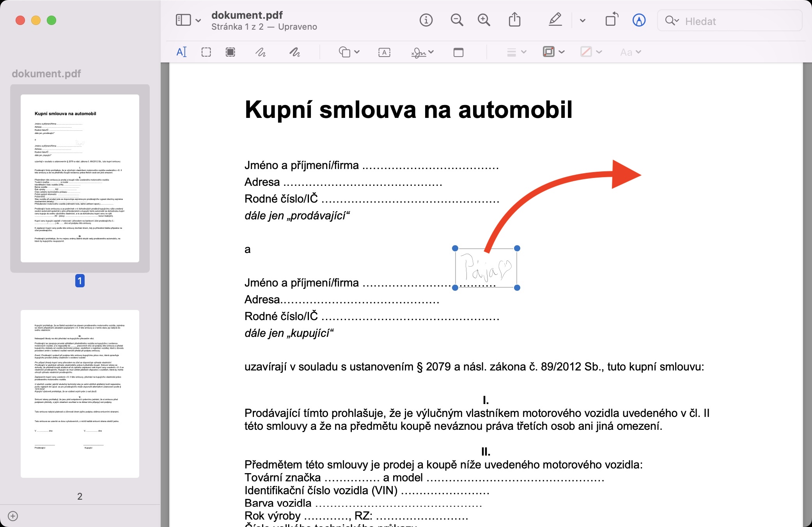Viewport: 812px width, 527px height.
Task: Open the Fill Color swatch
Action: click(x=586, y=52)
